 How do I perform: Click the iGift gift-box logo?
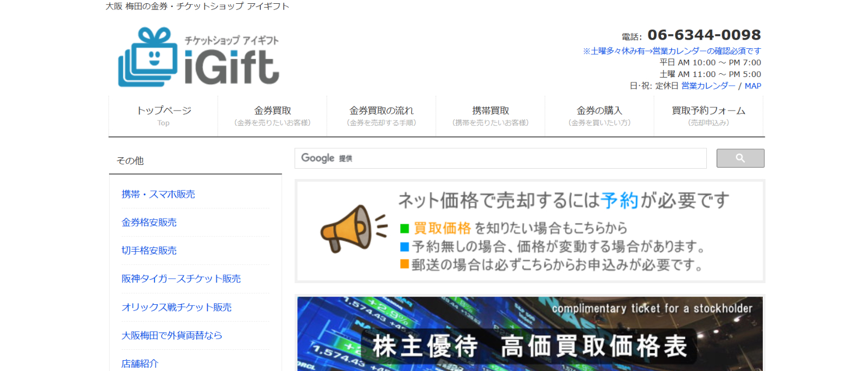tap(198, 57)
